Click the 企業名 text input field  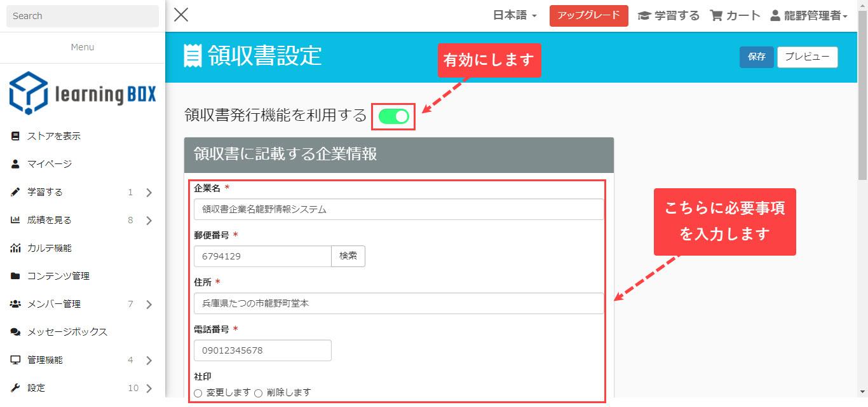[x=398, y=209]
